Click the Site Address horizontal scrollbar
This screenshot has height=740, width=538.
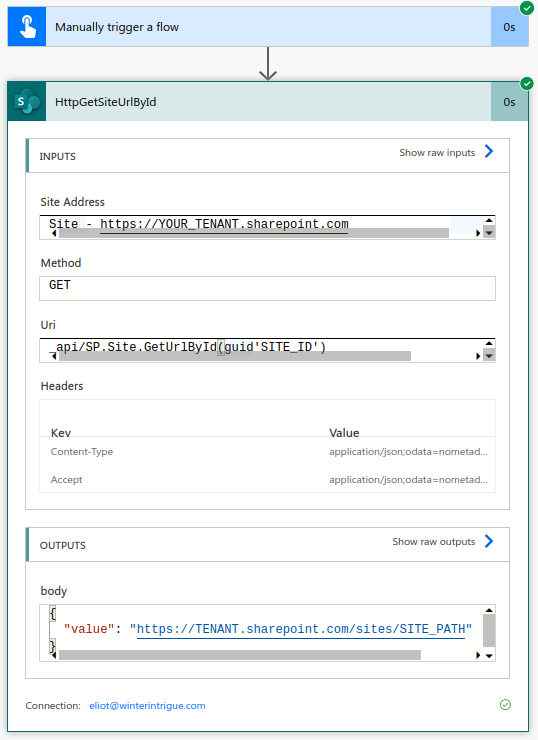254,233
